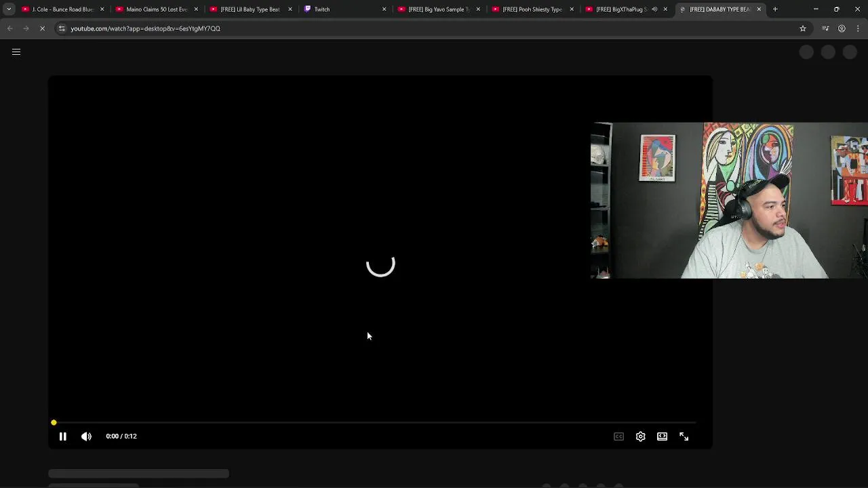
Task: Open the browser media control icon
Action: tap(825, 28)
